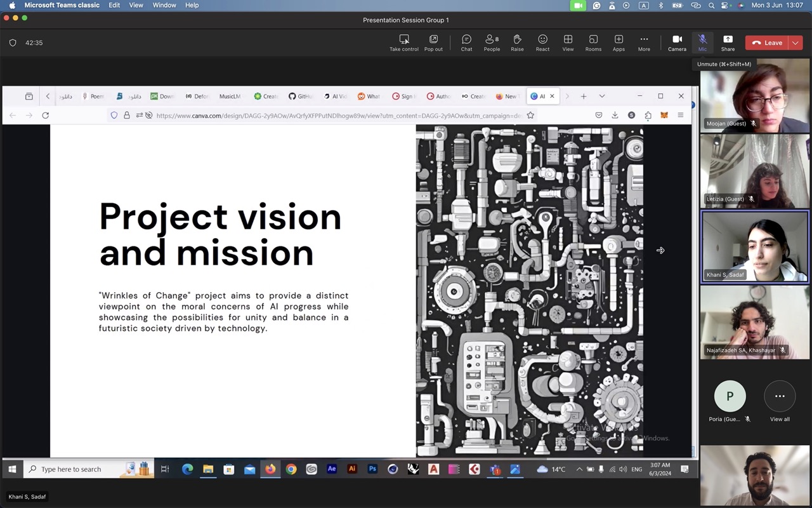The image size is (812, 508).
Task: Open the Pocket save icon in Firefox
Action: (598, 115)
